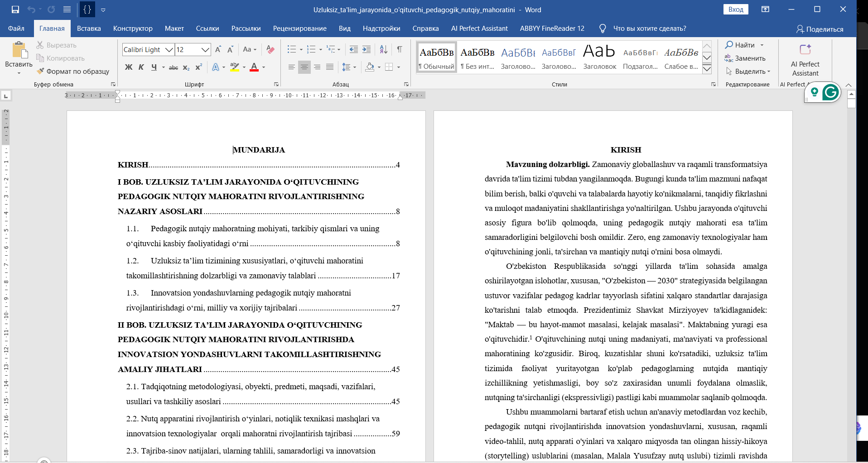Increase the paragraph indent
Image resolution: width=868 pixels, height=463 pixels.
[366, 49]
